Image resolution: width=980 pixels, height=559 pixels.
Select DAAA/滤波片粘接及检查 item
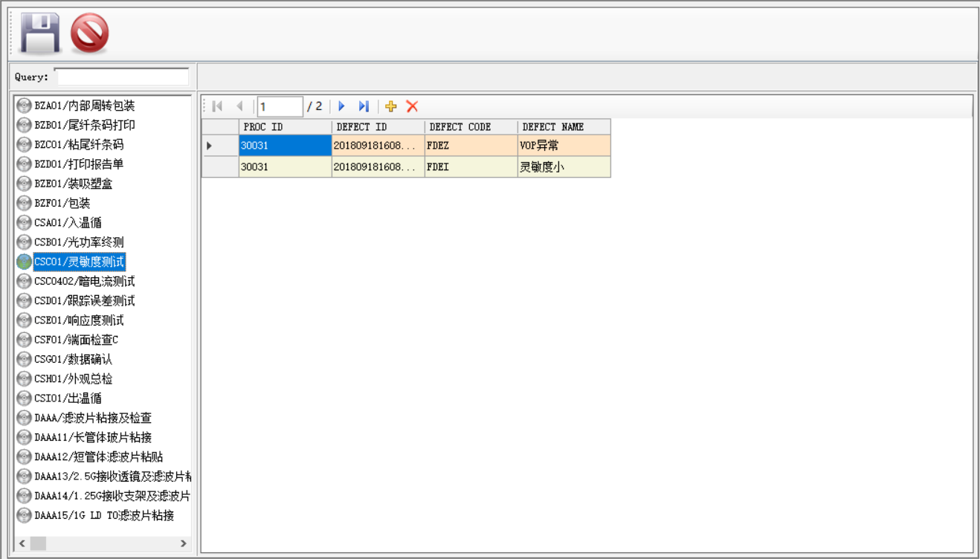click(92, 418)
